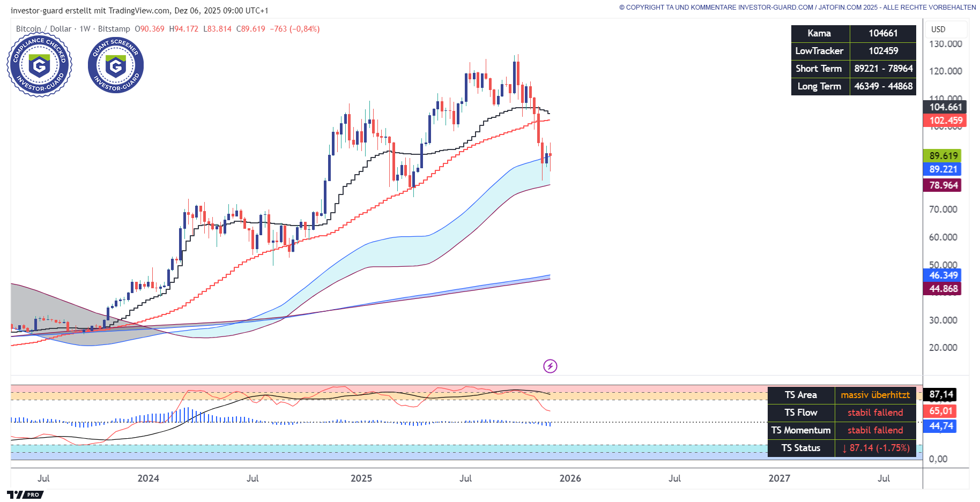Click the TS Status value 87.14 (-1.75%)

click(875, 448)
